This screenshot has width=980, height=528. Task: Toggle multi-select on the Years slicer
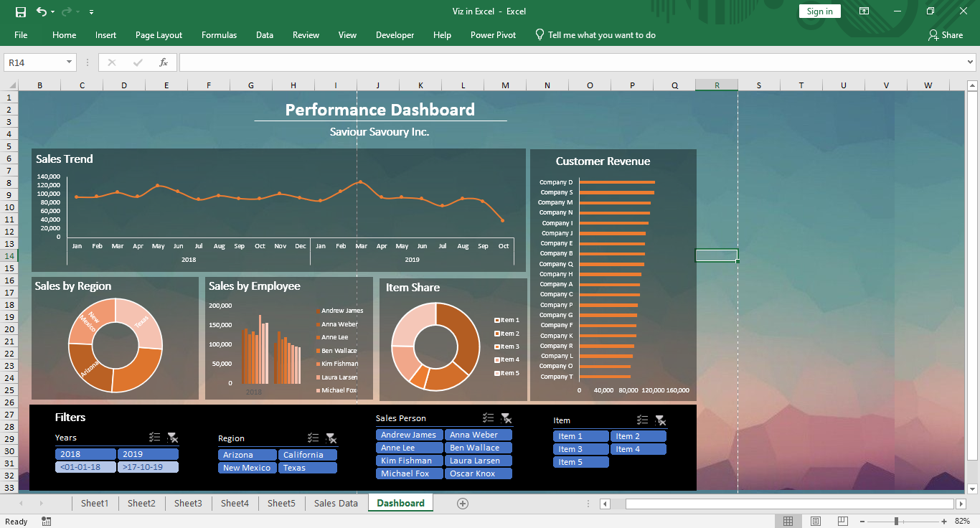pos(154,437)
